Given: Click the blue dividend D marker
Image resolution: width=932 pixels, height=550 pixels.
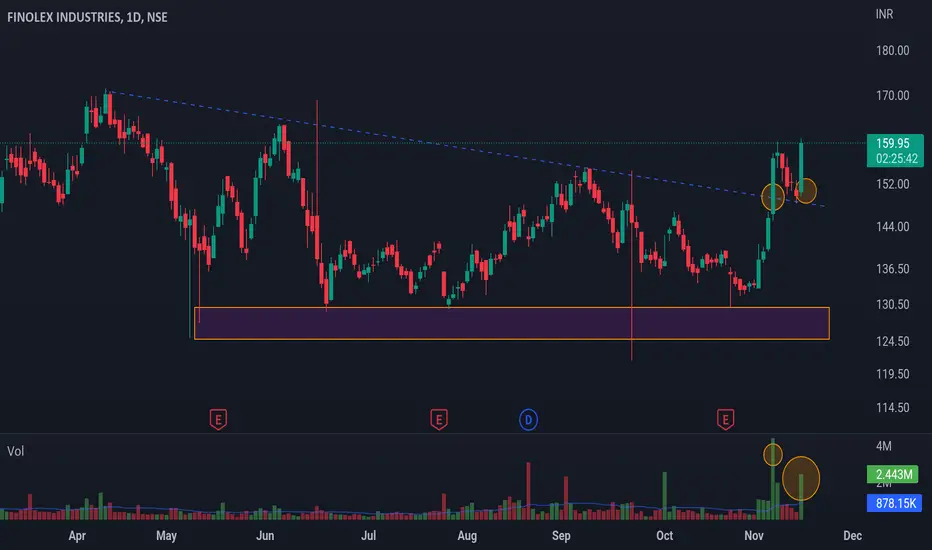Looking at the screenshot, I should [528, 420].
